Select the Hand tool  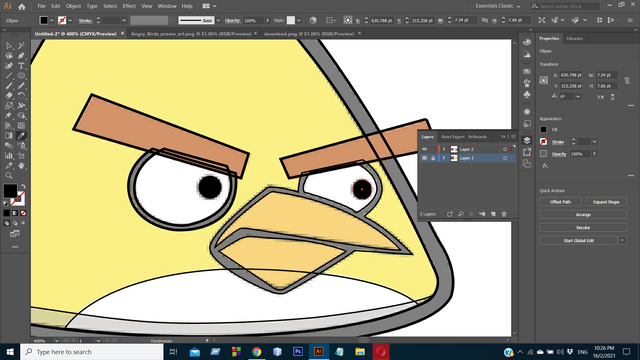click(21, 165)
